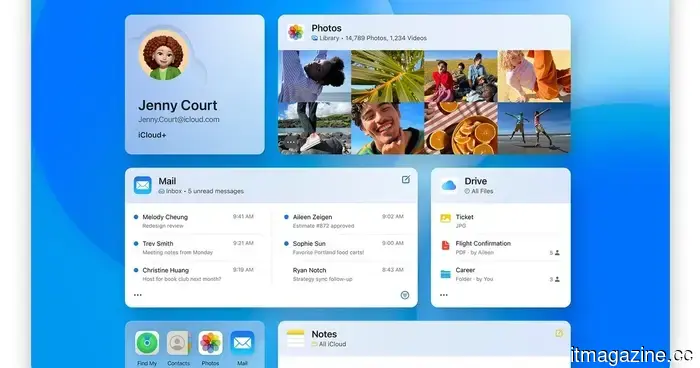The width and height of the screenshot is (700, 368).
Task: Create a new note with compose icon
Action: point(559,333)
